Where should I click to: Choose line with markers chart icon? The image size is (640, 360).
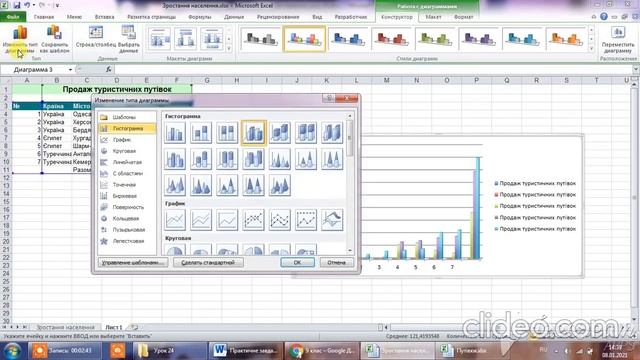[x=253, y=220]
